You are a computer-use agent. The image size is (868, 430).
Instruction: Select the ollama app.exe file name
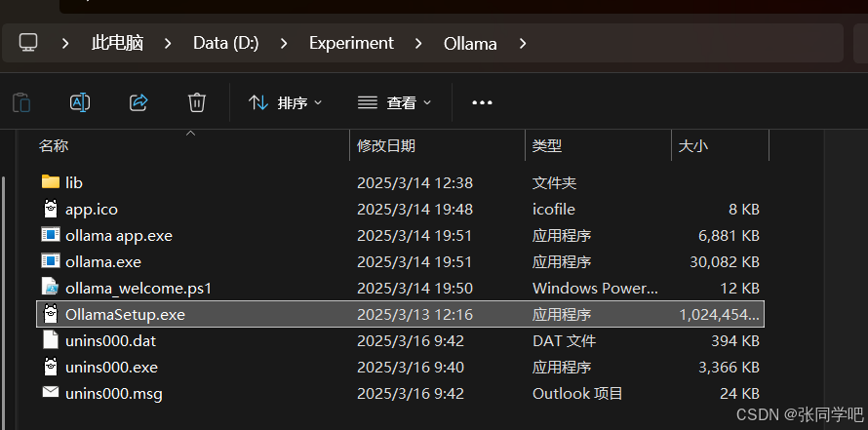click(119, 236)
